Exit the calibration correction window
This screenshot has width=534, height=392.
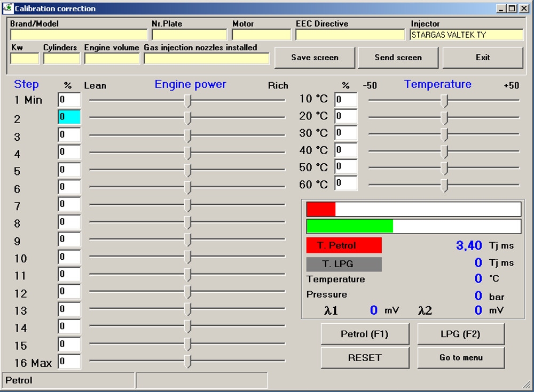483,58
